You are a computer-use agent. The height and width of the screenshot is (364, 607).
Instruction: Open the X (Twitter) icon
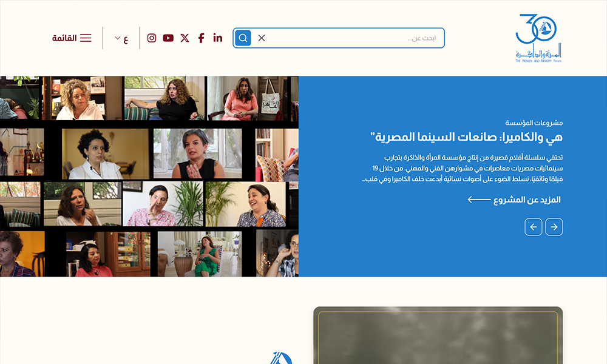(185, 38)
